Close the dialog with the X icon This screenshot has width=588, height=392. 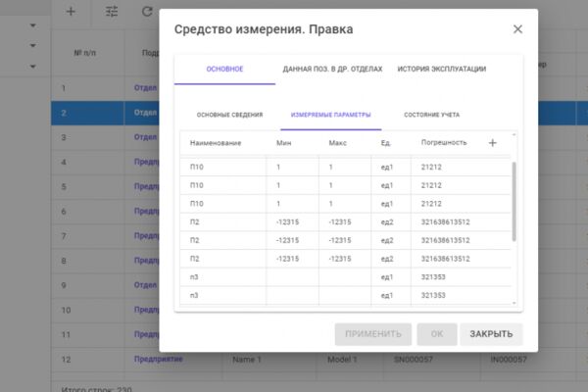pyautogui.click(x=517, y=28)
